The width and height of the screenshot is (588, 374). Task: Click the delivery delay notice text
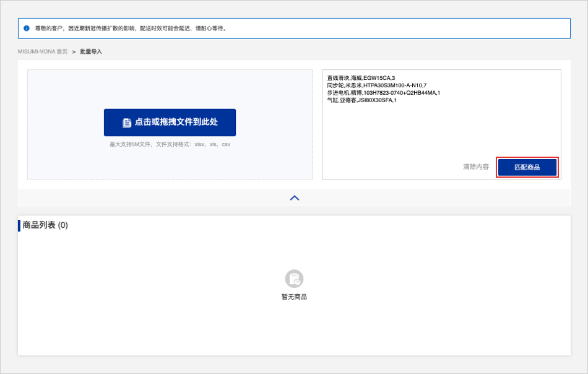131,28
